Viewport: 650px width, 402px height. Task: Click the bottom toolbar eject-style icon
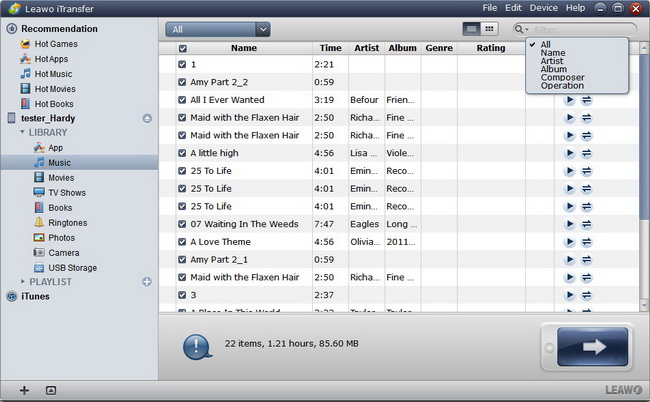[x=51, y=390]
